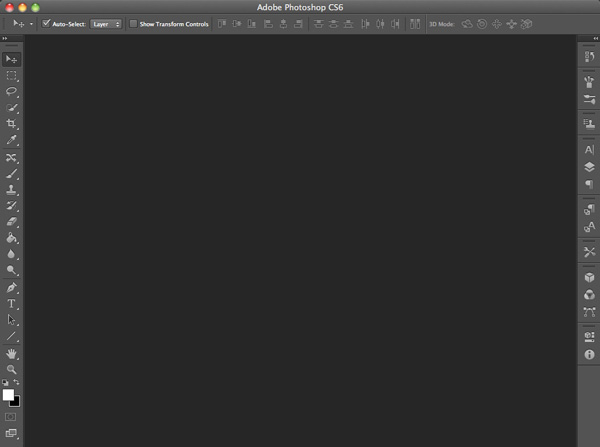Select the Lasso tool

[x=12, y=91]
